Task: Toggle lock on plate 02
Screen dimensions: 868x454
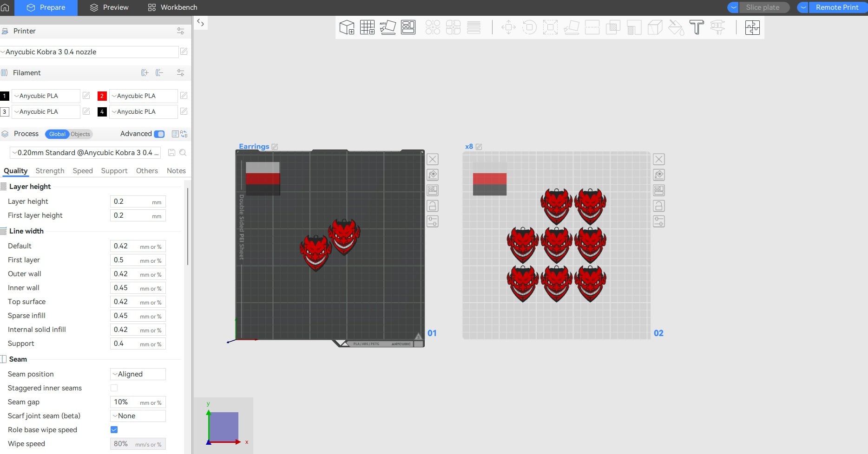Action: [659, 206]
